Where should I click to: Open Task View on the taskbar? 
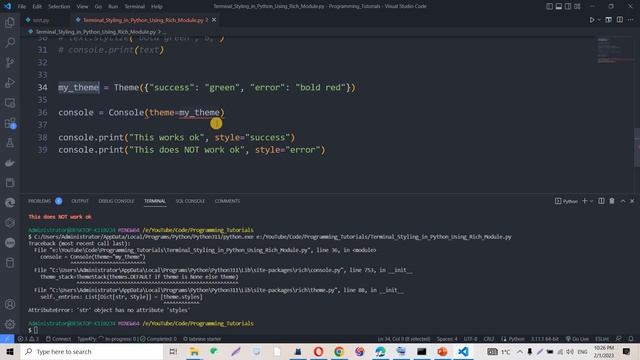pyautogui.click(x=173, y=351)
